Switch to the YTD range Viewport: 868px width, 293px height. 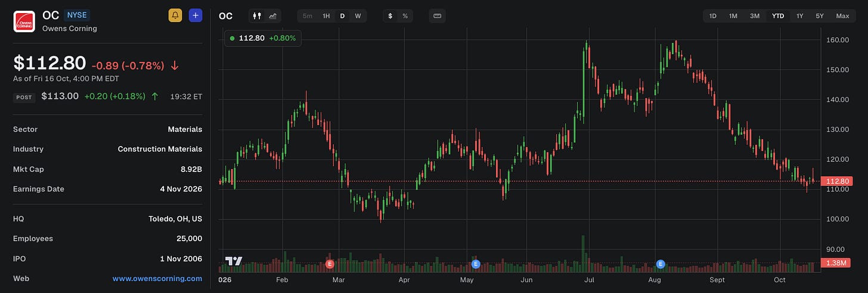778,16
